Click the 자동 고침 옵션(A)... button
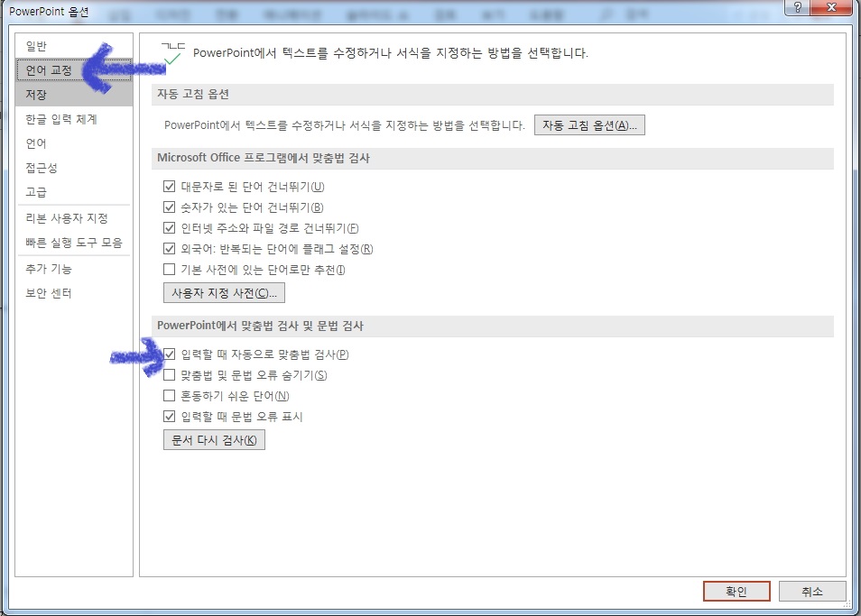 click(x=589, y=125)
